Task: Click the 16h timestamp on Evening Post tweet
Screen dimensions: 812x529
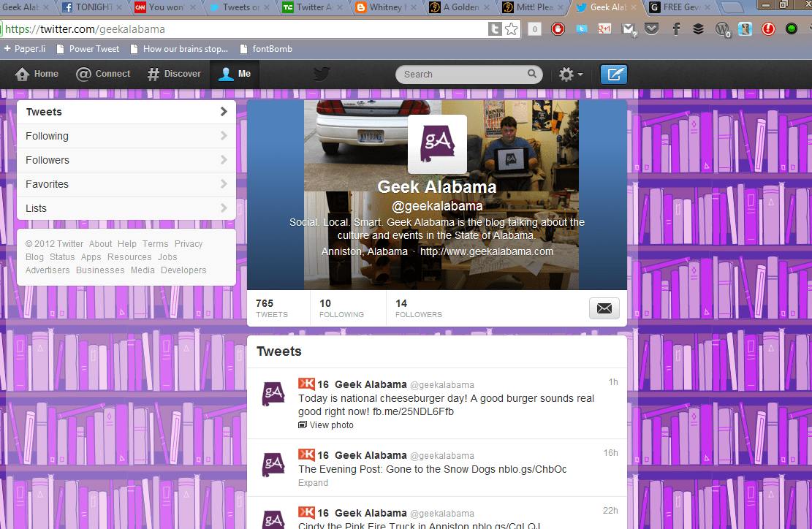Action: [610, 453]
